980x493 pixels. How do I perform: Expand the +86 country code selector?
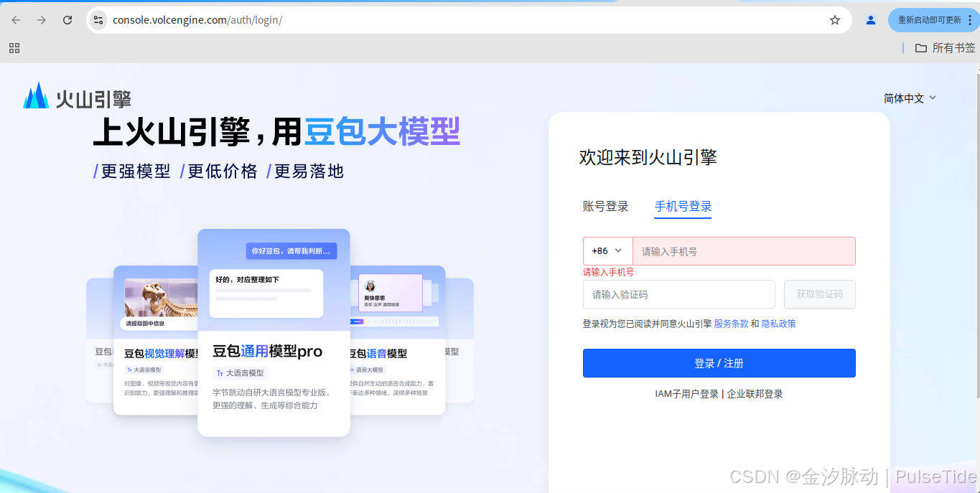(607, 251)
